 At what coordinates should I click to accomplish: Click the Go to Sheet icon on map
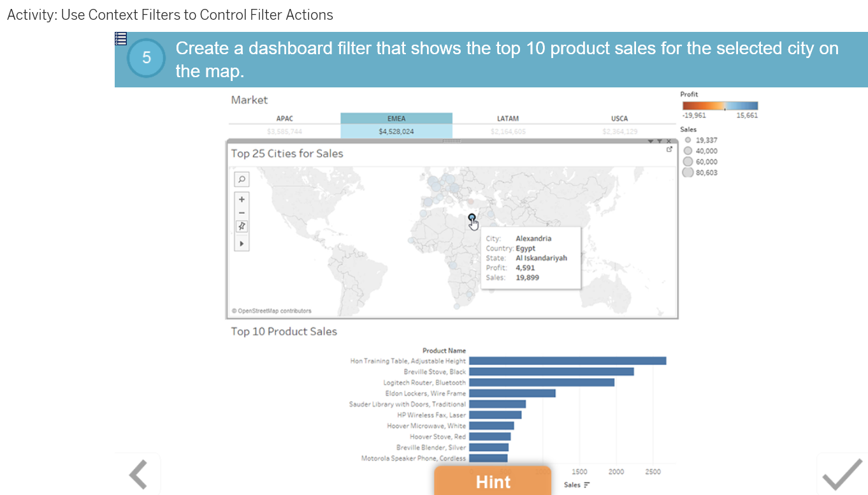(x=669, y=149)
